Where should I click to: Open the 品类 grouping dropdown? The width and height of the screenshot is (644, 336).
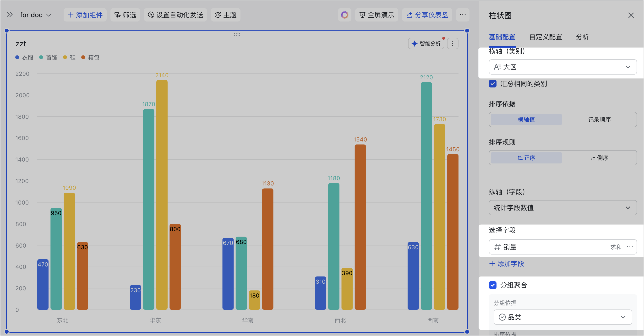(x=562, y=317)
